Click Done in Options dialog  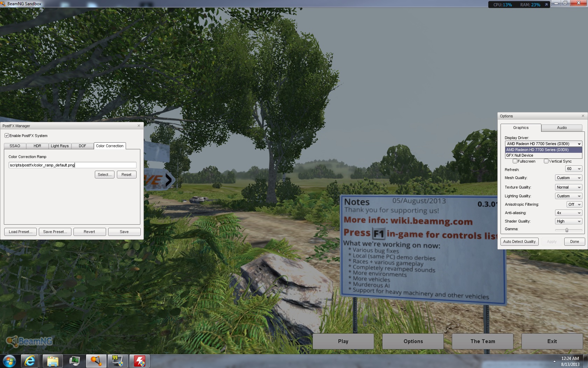click(574, 241)
